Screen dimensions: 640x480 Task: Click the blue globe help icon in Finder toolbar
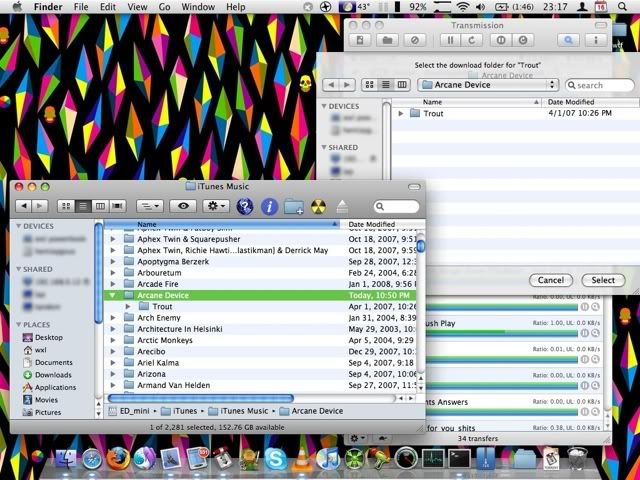pyautogui.click(x=245, y=206)
